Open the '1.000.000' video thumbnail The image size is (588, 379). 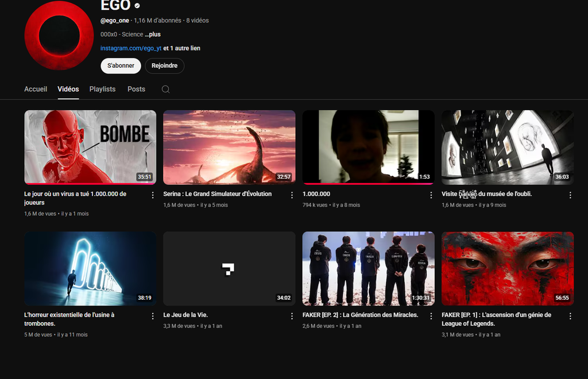(368, 148)
